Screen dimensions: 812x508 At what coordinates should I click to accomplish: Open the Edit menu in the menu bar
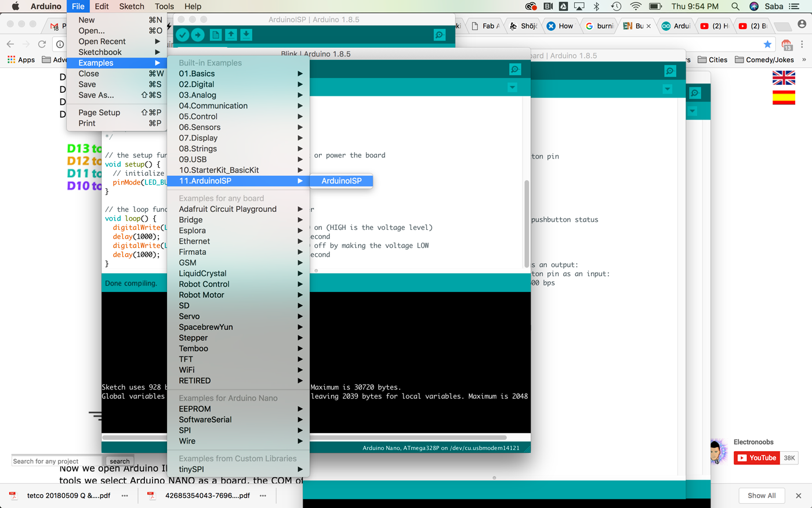(x=102, y=6)
